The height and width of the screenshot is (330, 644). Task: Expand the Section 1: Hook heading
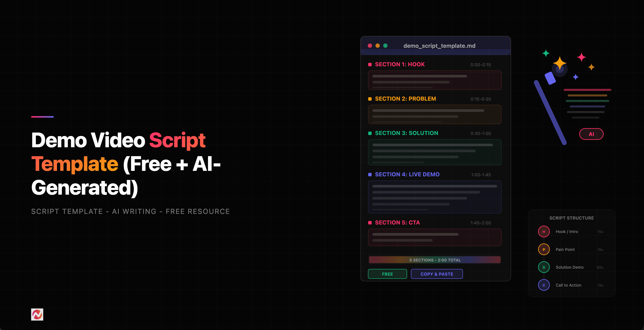pyautogui.click(x=400, y=64)
